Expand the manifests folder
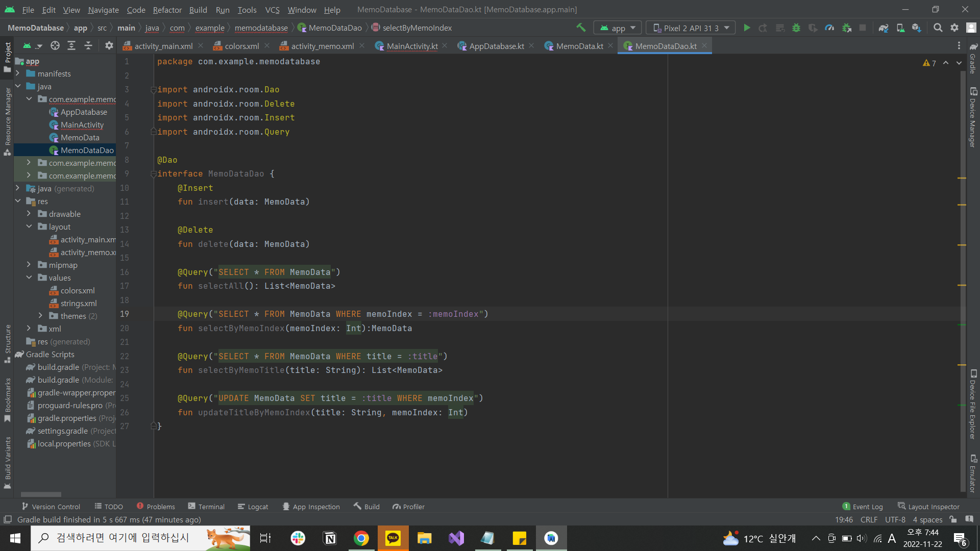Screen dimensions: 980x551 17,73
